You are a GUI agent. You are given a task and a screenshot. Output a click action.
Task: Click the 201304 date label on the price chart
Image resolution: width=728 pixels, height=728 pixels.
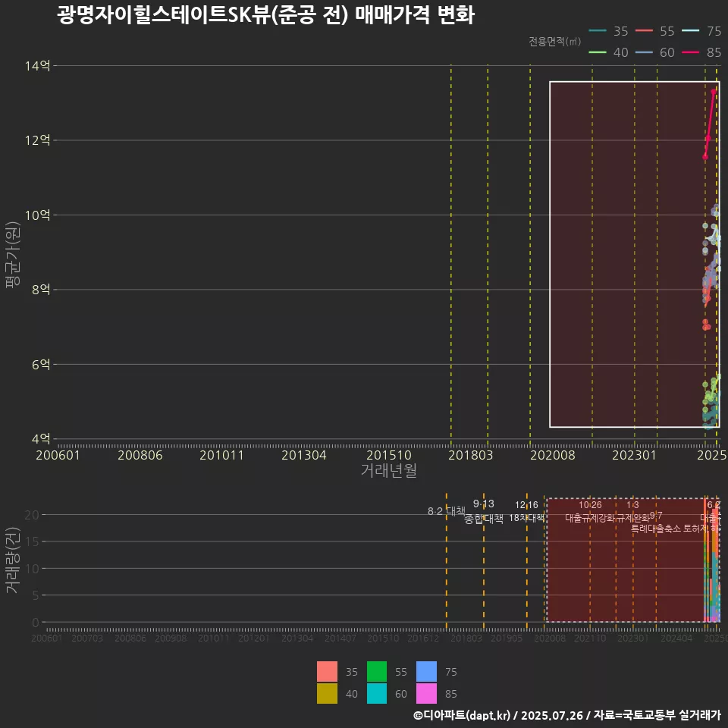coord(304,455)
